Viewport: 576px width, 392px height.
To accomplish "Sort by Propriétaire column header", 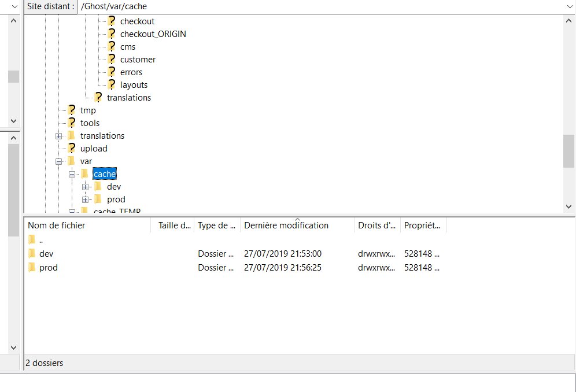I will 423,225.
